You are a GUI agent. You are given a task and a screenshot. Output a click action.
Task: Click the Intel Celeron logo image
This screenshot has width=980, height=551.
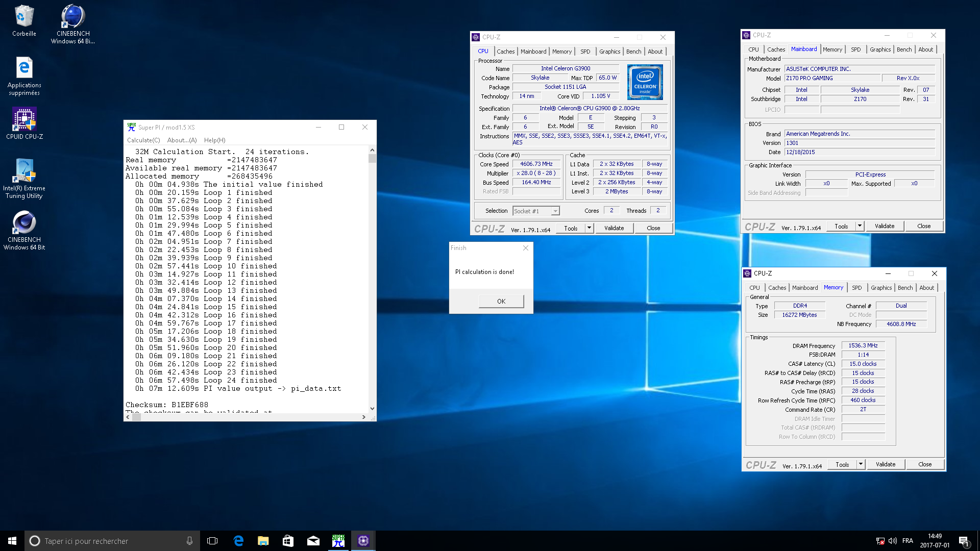point(645,82)
